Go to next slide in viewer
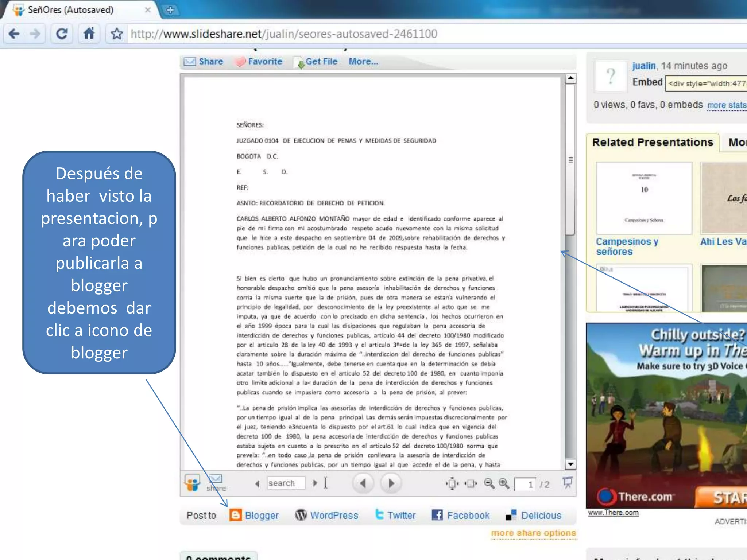The image size is (747, 560). (391, 483)
